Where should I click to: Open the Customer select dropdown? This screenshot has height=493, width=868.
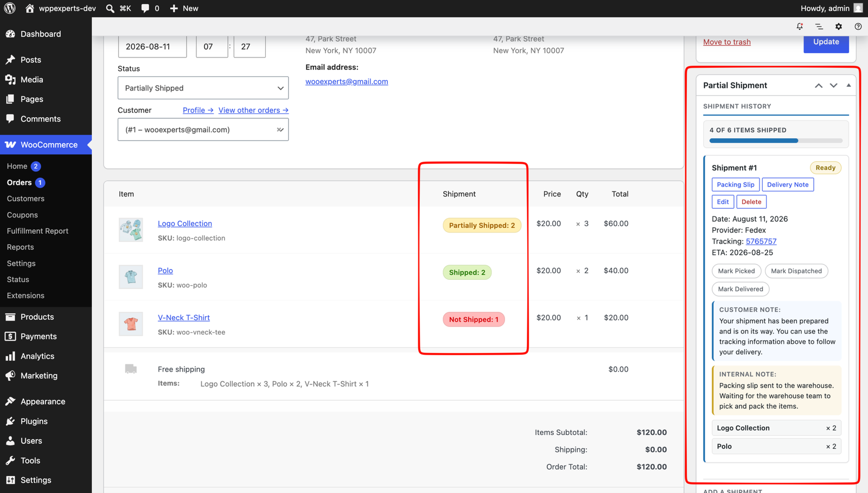(x=203, y=130)
